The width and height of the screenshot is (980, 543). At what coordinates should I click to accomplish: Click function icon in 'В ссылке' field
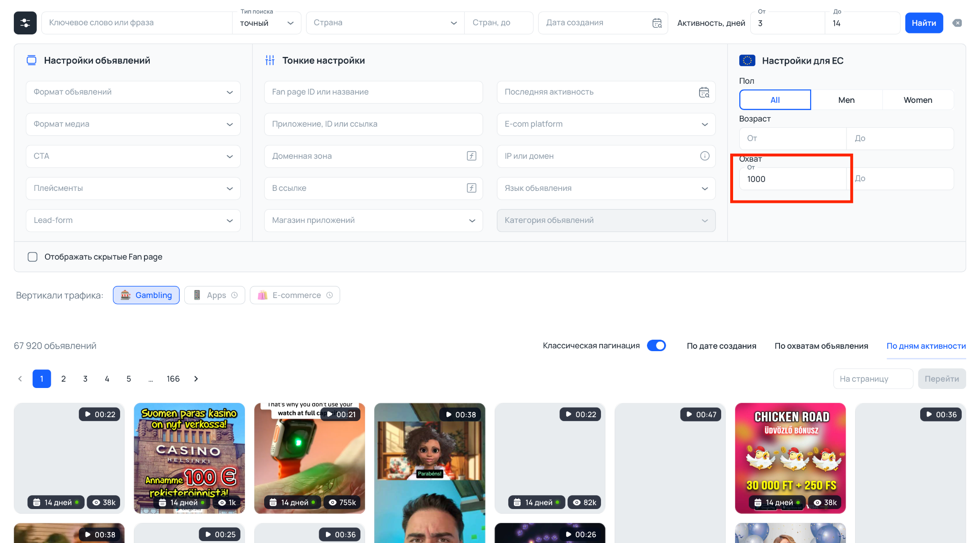pyautogui.click(x=471, y=188)
